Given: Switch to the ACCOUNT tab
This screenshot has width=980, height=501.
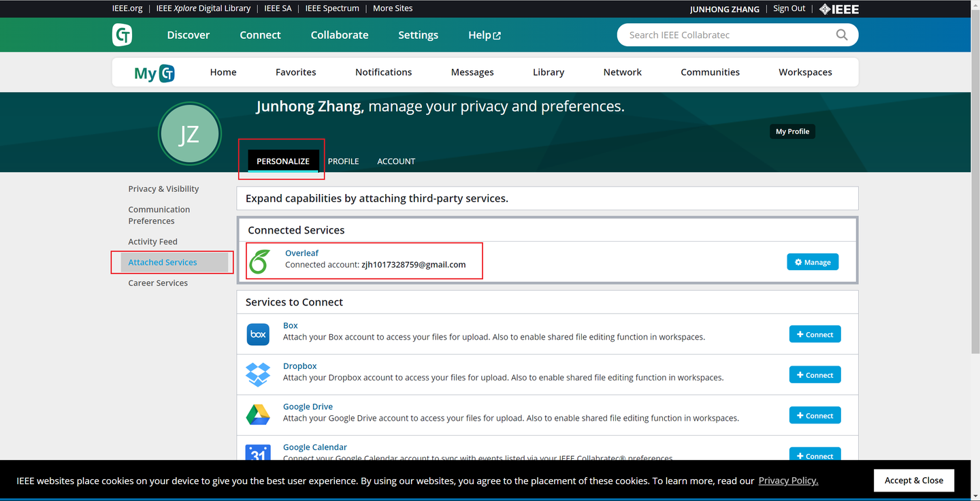Looking at the screenshot, I should point(395,161).
